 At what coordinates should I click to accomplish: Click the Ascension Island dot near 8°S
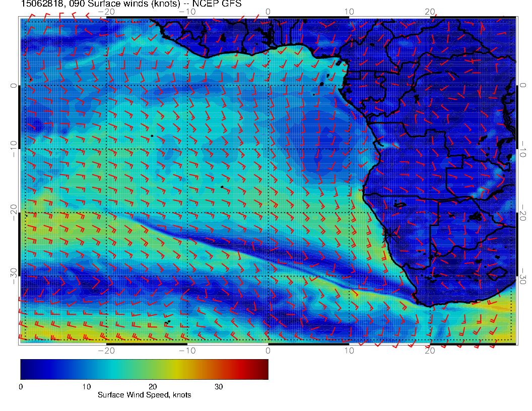pyautogui.click(x=152, y=136)
